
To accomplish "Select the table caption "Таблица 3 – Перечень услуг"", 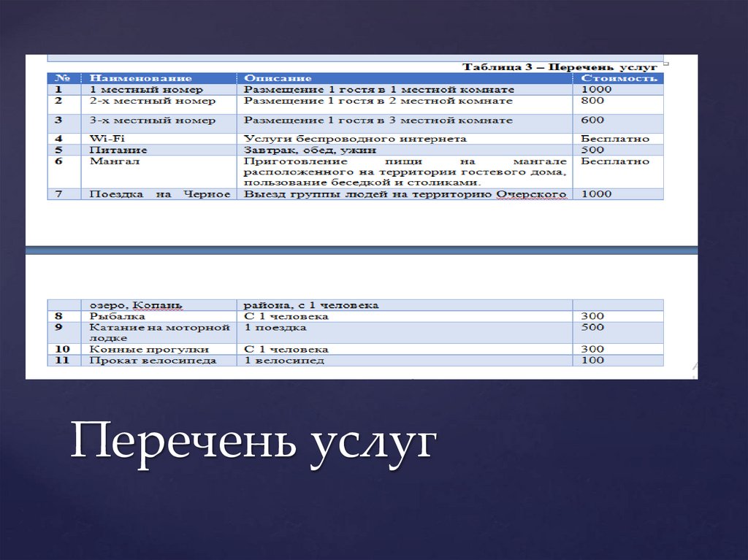I will [560, 66].
